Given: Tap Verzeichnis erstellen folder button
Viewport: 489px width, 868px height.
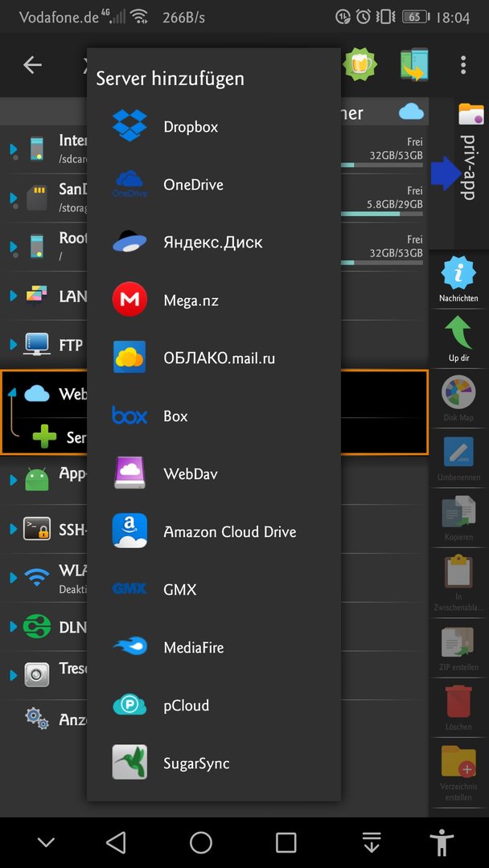Looking at the screenshot, I should (458, 773).
